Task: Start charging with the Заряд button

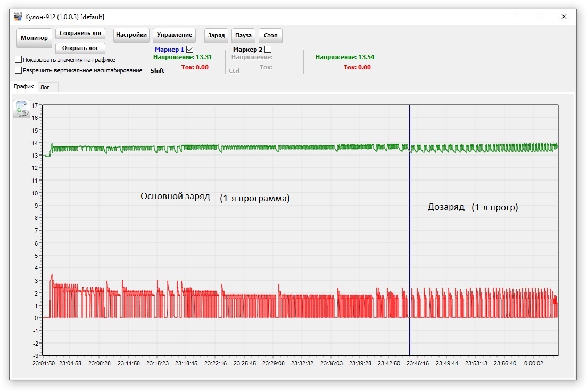Action: coord(216,36)
